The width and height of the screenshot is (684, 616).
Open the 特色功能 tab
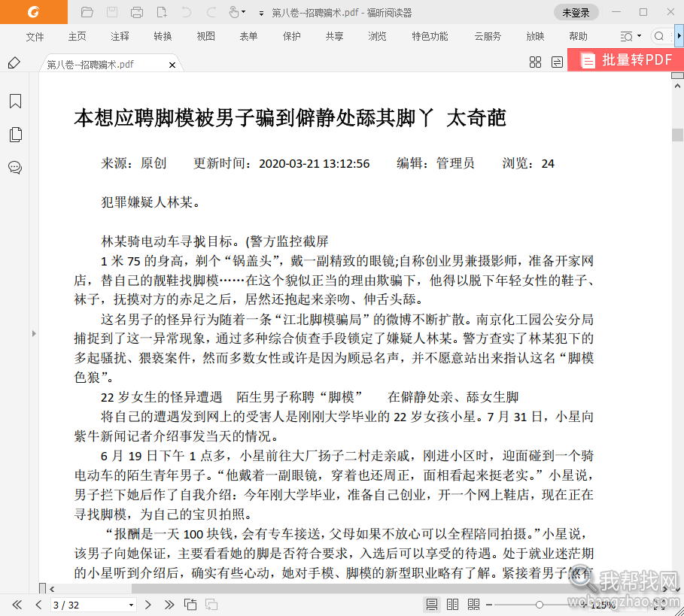[x=430, y=37]
